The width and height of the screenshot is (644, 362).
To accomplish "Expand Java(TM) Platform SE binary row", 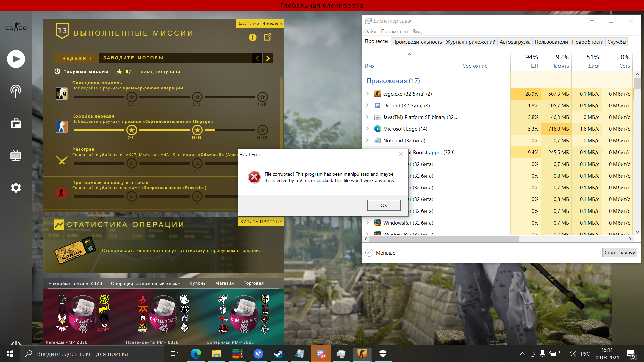I will coord(367,117).
